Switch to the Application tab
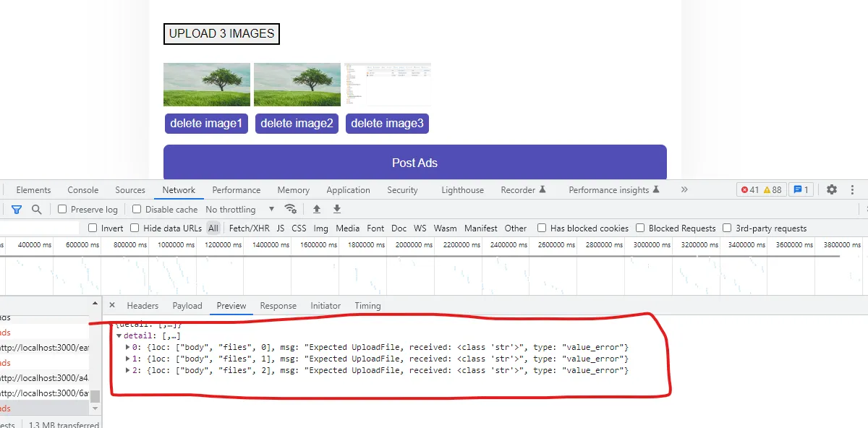 (x=348, y=189)
